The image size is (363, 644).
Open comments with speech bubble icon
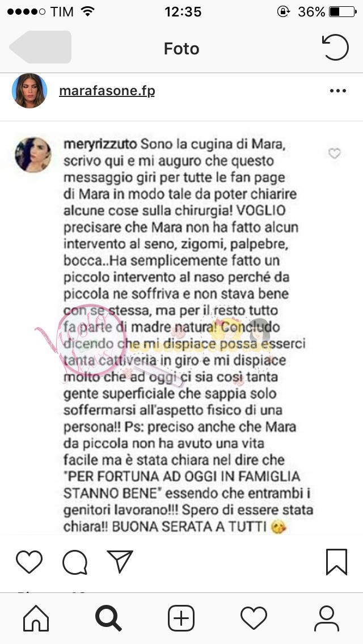(x=75, y=562)
